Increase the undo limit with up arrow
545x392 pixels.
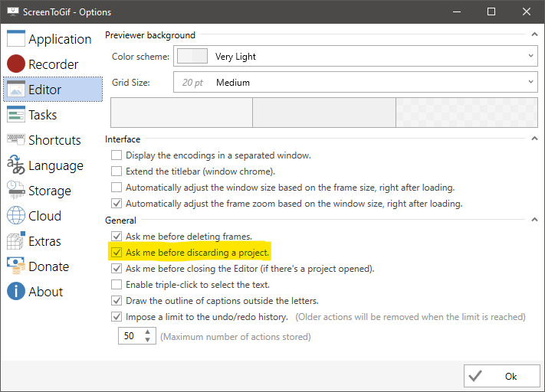click(148, 332)
